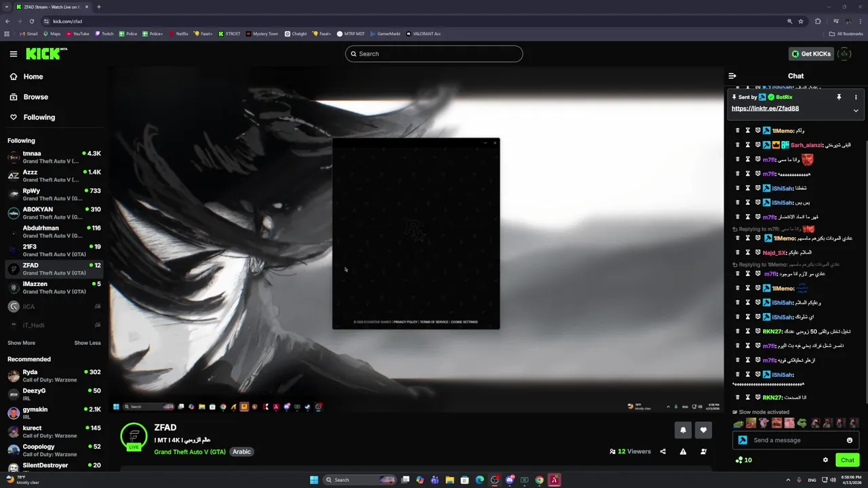
Task: Open DeezyG recommended channel
Action: coord(54,394)
